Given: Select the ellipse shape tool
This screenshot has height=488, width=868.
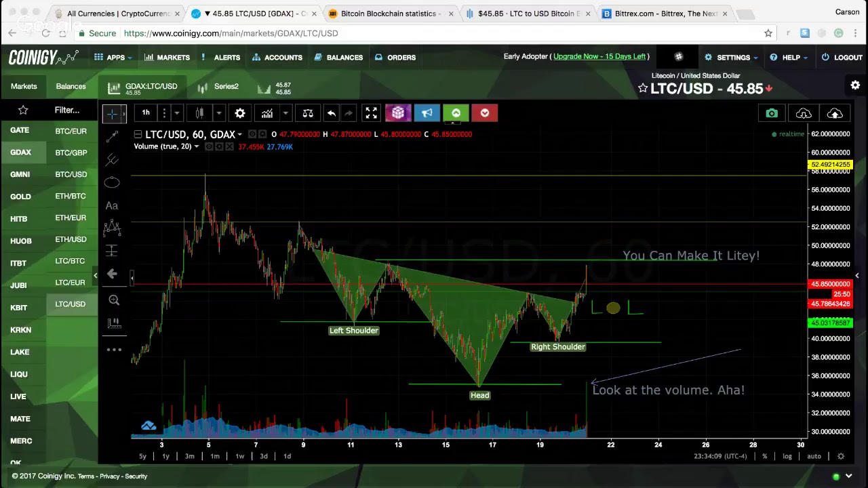Looking at the screenshot, I should point(113,182).
